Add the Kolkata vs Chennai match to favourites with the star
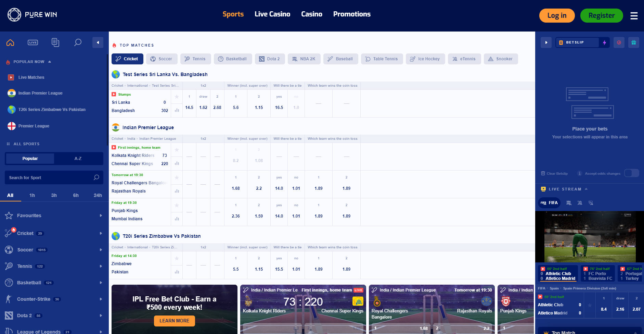The width and height of the screenshot is (644, 334). (177, 150)
